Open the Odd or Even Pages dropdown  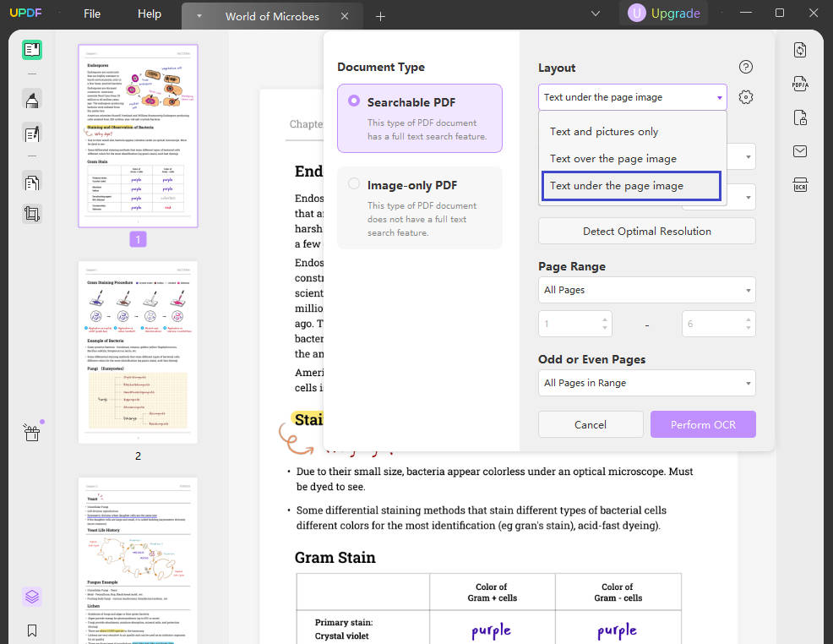pyautogui.click(x=646, y=383)
